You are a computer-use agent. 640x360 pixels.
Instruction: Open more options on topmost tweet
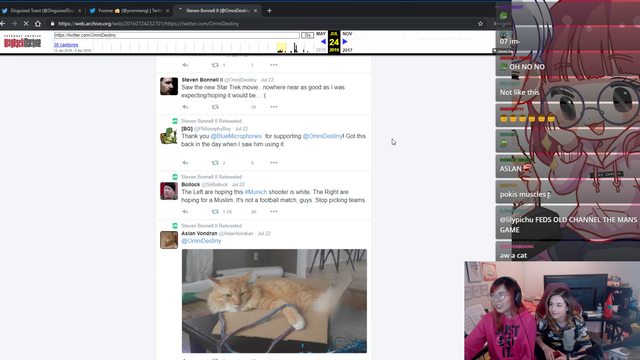click(274, 65)
